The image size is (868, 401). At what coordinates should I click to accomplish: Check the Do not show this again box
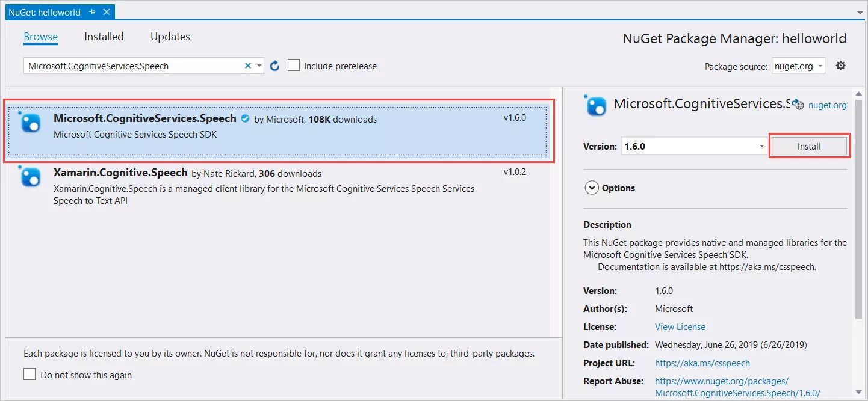click(x=29, y=375)
